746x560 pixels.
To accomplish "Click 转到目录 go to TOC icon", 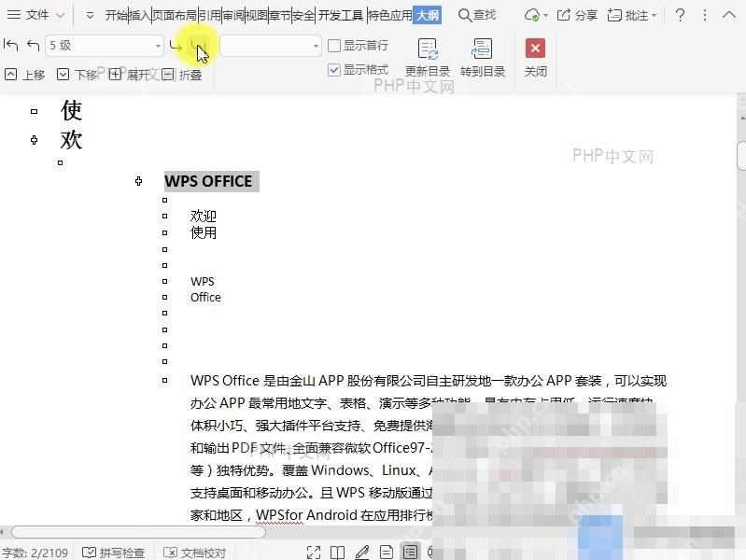I will [x=482, y=58].
